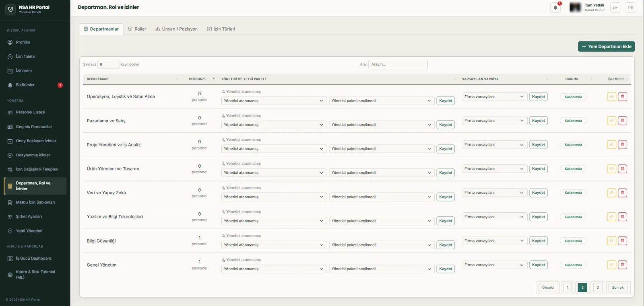Click the Tam Yetkili profile avatar
The height and width of the screenshot is (306, 644).
coord(575,7)
